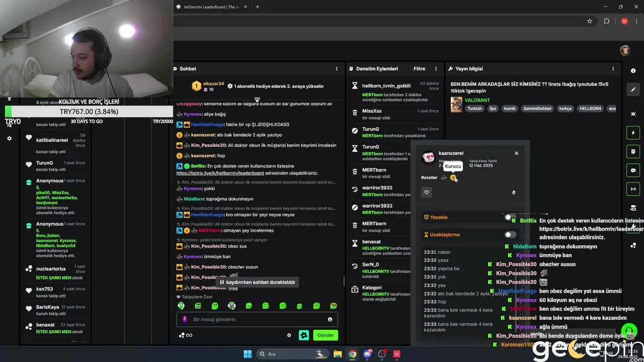Toggle the Uzaklaştırma timeout switch
This screenshot has width=644, height=362.
point(510,235)
